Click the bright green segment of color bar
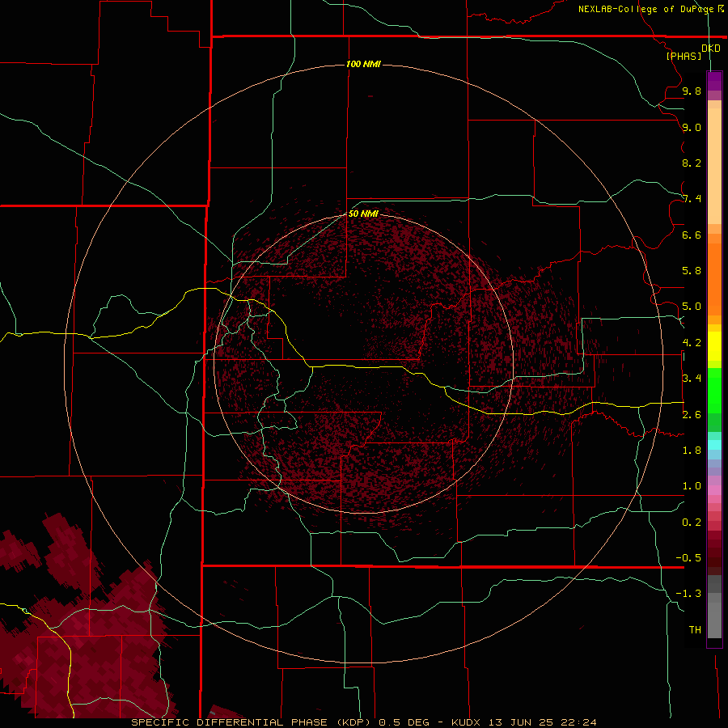The width and height of the screenshot is (728, 728). coord(714,392)
